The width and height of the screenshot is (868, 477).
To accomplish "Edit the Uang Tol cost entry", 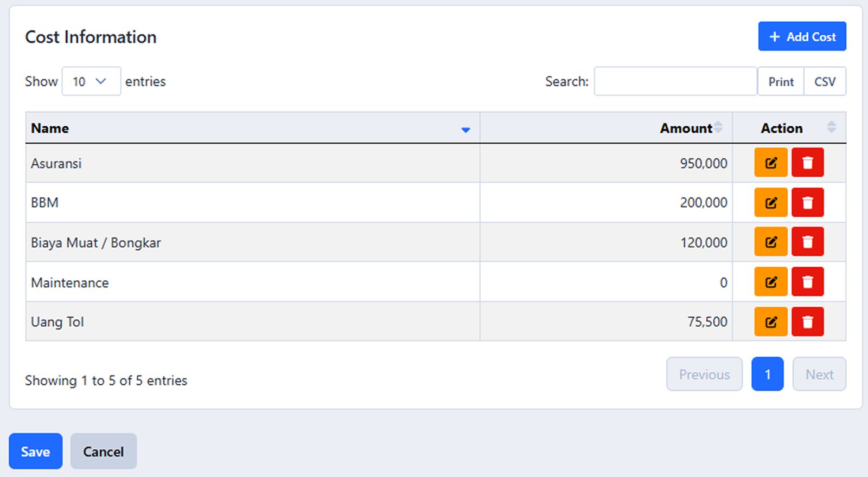I will tap(770, 322).
